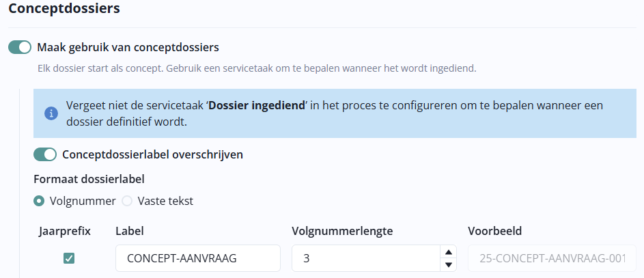This screenshot has height=278, width=644.
Task: Click the Label field containing CONCEPT-AANVRAAG
Action: click(198, 258)
